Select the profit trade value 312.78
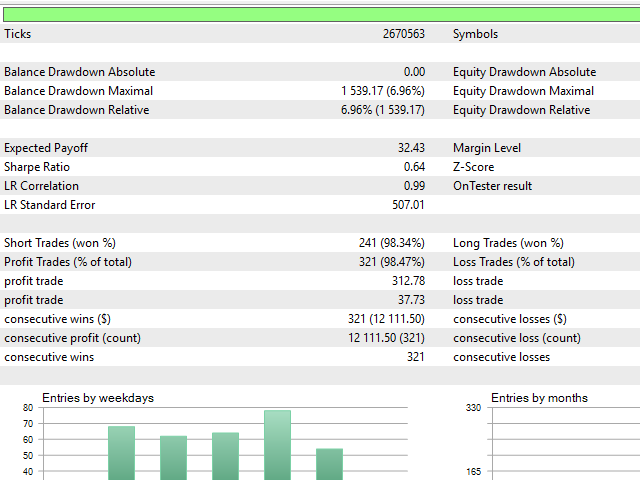 (408, 281)
